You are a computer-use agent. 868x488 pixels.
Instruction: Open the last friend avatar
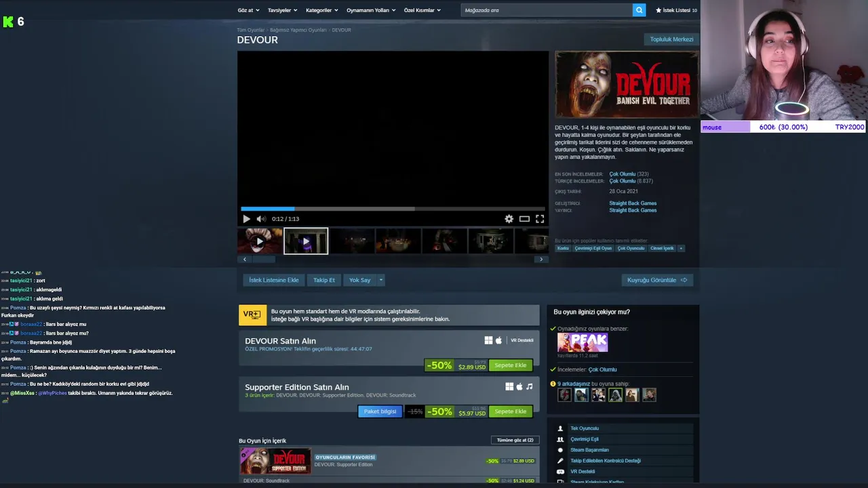click(649, 394)
